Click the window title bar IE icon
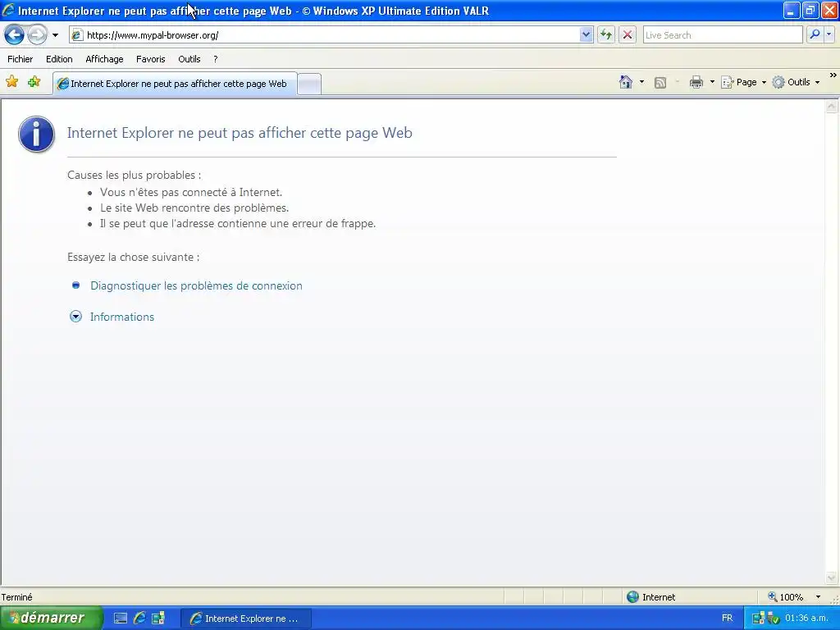Image resolution: width=840 pixels, height=630 pixels. pos(8,10)
